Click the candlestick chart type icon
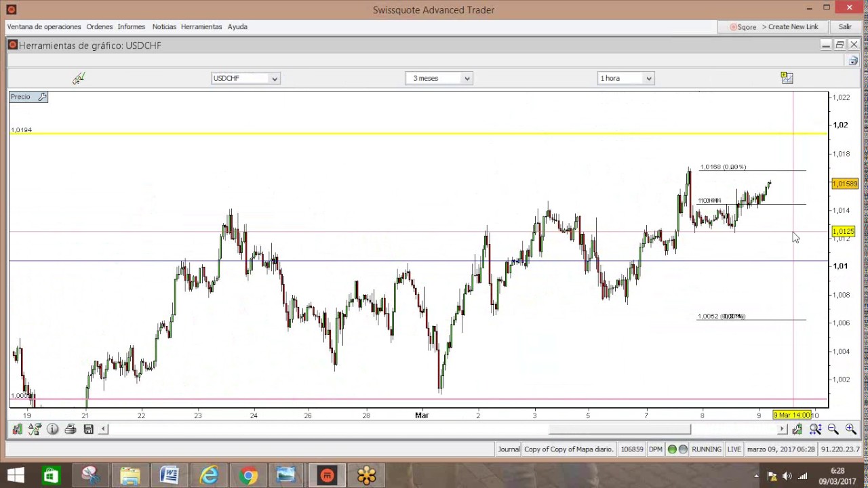 17,429
